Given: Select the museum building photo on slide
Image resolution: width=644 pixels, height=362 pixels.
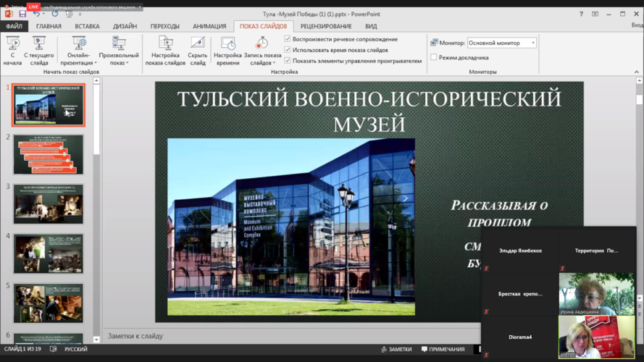Looking at the screenshot, I should click(291, 227).
